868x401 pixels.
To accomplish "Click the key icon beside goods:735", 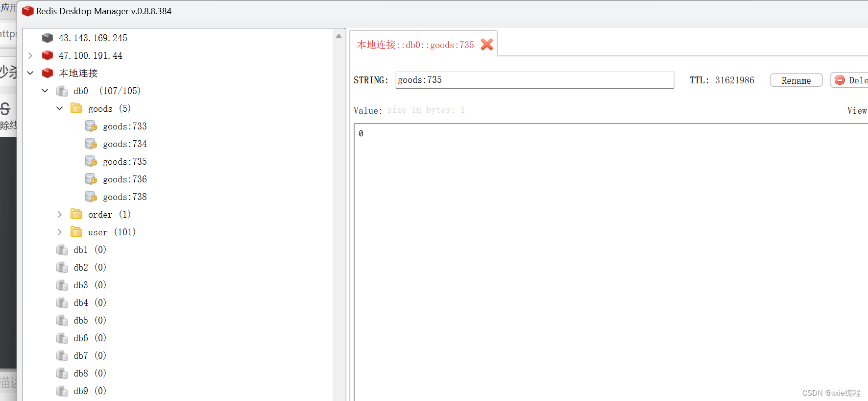I will tap(91, 161).
